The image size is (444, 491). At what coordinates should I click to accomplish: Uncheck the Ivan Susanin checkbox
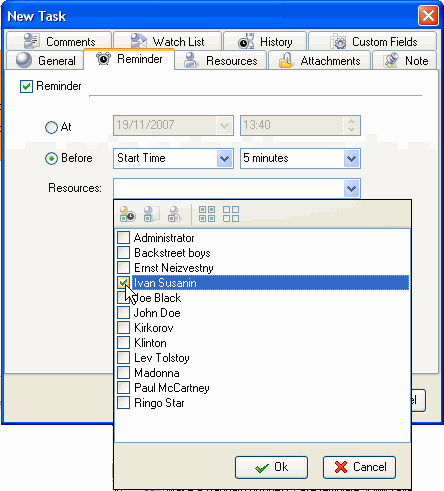[x=123, y=283]
